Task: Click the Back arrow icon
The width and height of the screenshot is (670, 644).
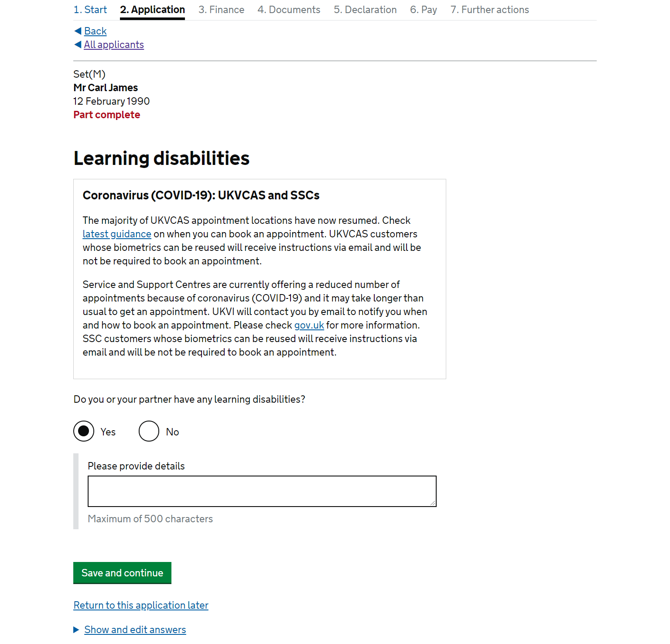Action: (x=78, y=31)
